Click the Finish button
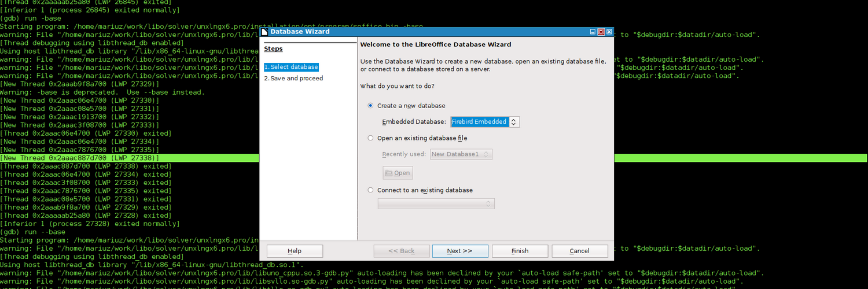 tap(520, 251)
